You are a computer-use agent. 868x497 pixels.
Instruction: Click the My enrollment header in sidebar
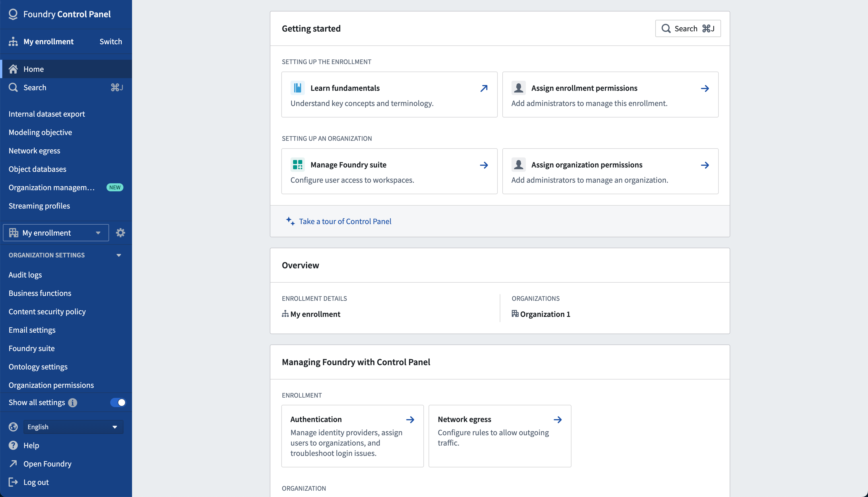tap(49, 42)
